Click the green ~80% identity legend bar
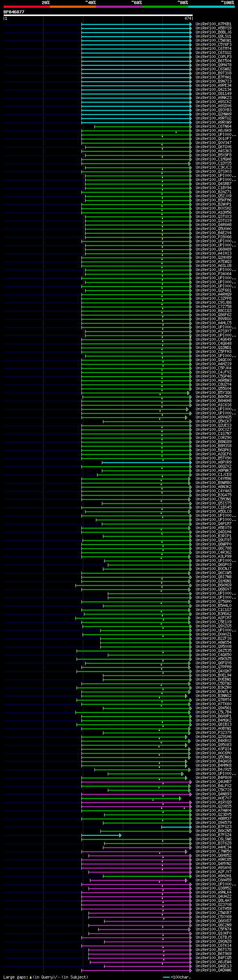The image size is (238, 980). tap(165, 7)
